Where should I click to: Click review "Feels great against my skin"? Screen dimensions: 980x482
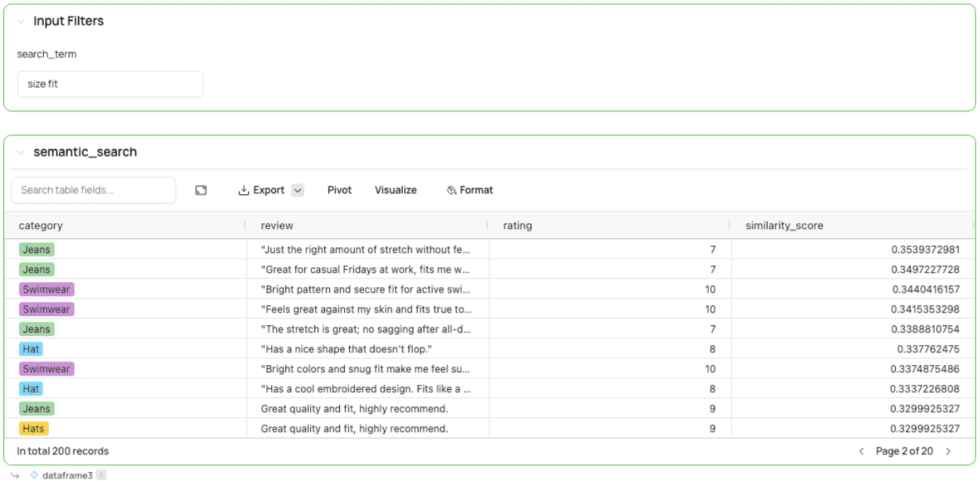pyautogui.click(x=366, y=309)
